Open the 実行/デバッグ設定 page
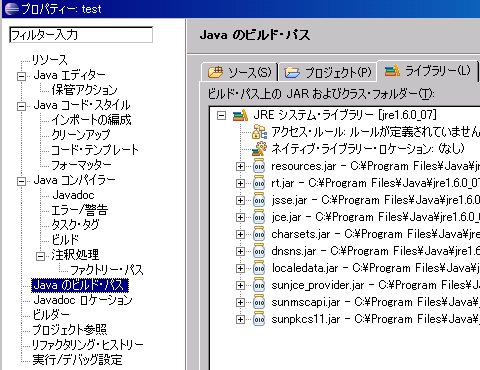Viewport: 480px width, 370px height. (x=77, y=360)
